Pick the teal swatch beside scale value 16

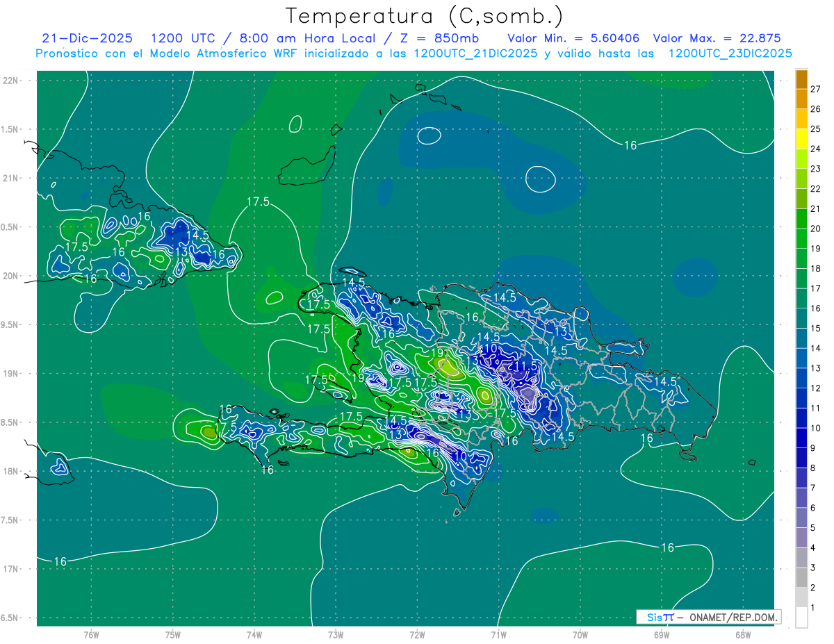coord(801,299)
